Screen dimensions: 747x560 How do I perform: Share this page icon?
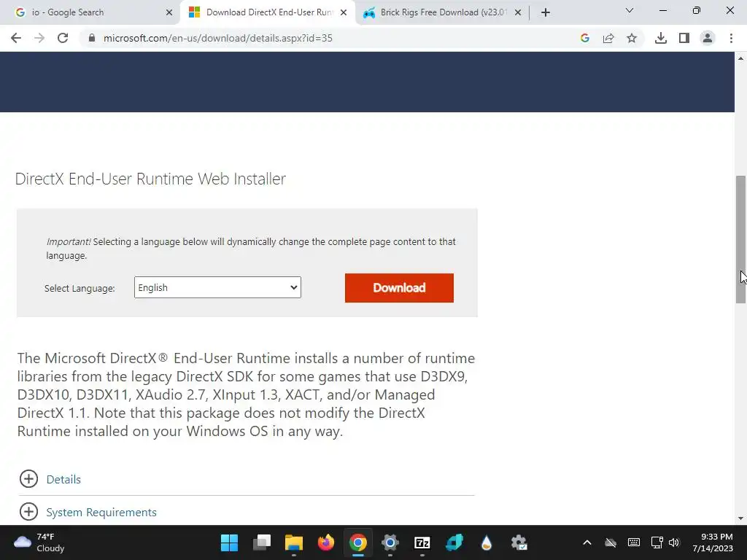608,38
